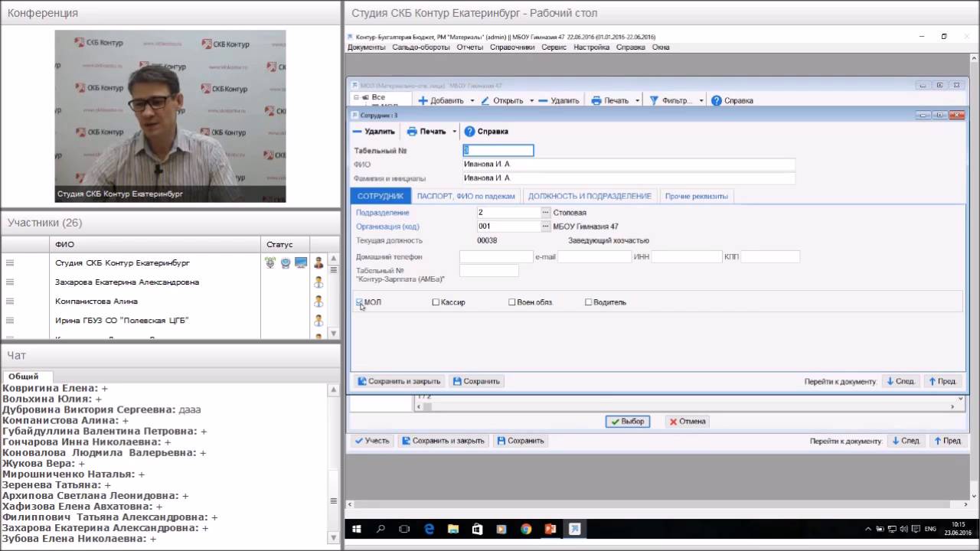
Task: Open File Explorer from taskbar
Action: 453,529
